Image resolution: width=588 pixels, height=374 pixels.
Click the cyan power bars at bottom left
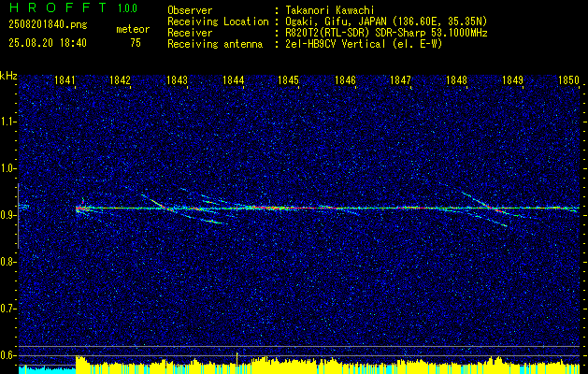(48, 369)
